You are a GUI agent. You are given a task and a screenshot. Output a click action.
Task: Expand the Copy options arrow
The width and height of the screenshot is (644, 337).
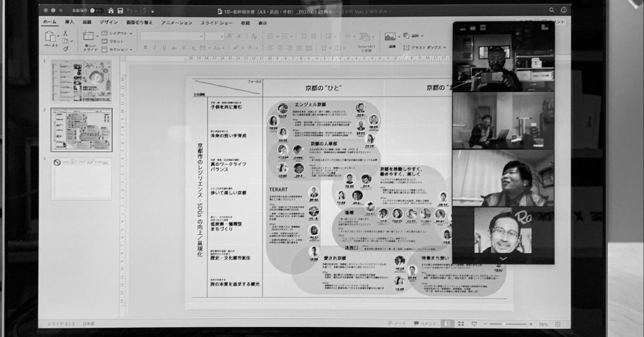71,41
